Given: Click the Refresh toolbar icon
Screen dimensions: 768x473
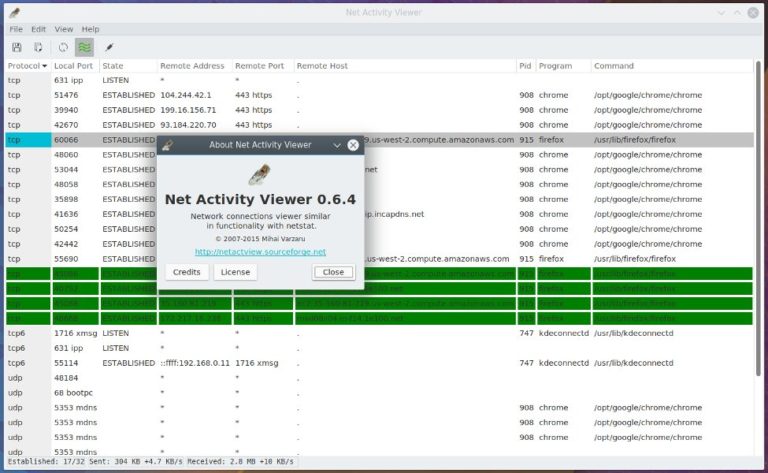Looking at the screenshot, I should click(63, 47).
